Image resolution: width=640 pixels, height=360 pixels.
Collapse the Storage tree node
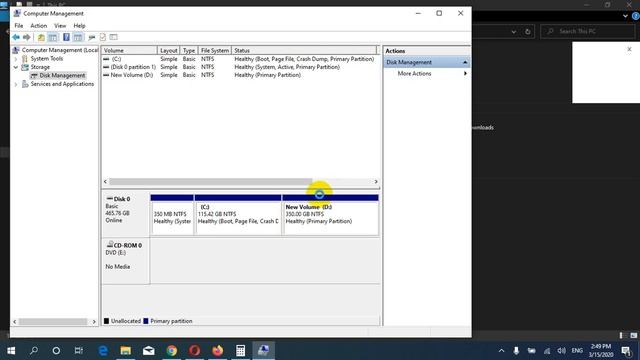point(16,67)
